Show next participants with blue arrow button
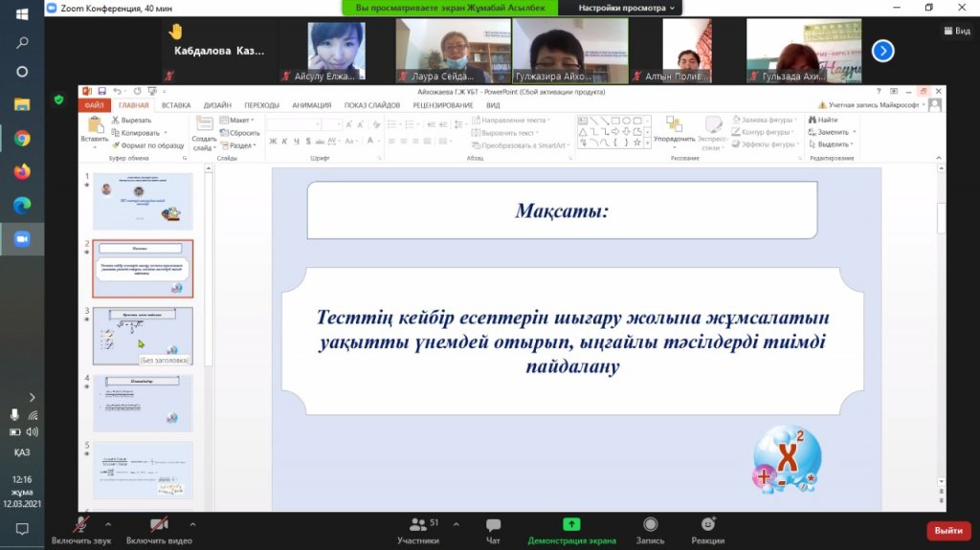980x550 pixels. click(882, 51)
